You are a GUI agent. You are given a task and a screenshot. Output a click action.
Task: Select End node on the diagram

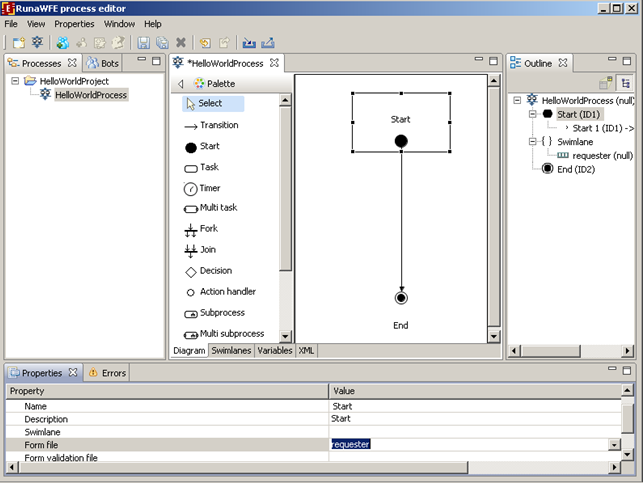(x=401, y=298)
